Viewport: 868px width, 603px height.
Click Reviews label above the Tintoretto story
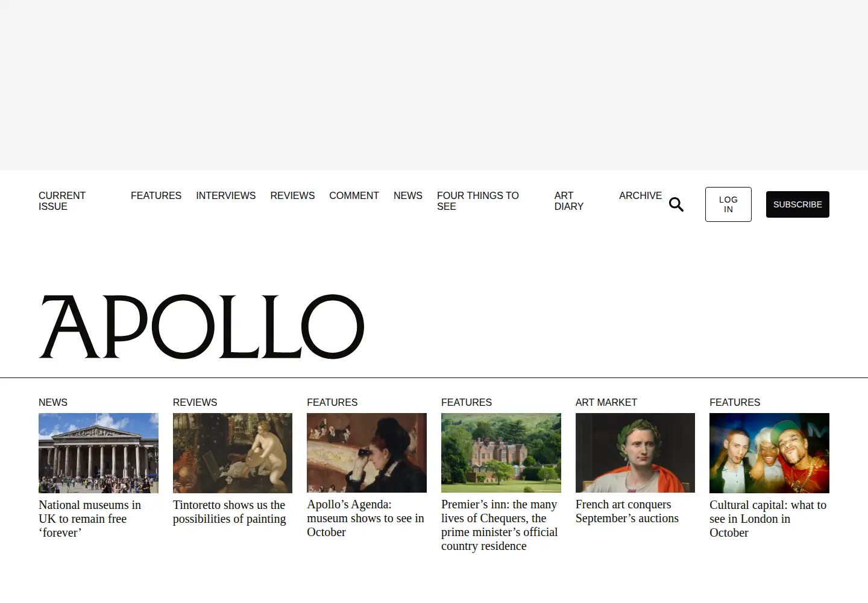pyautogui.click(x=195, y=402)
